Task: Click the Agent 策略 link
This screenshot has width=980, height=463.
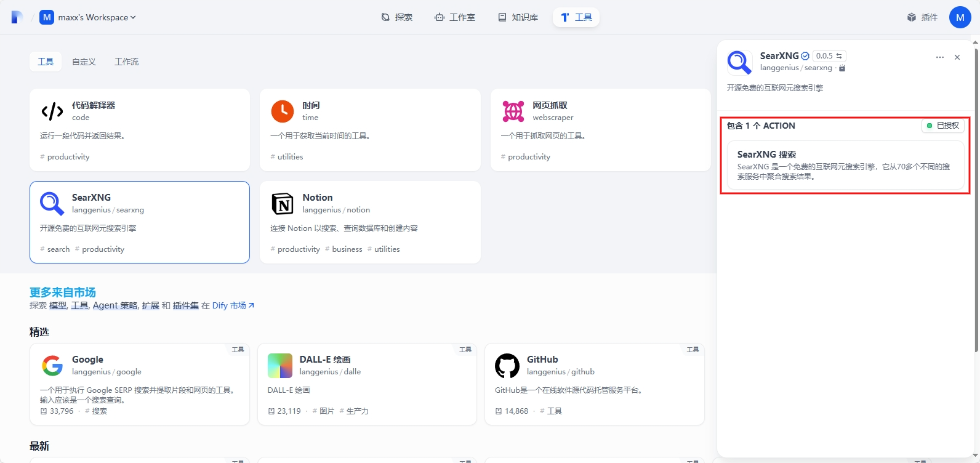Action: (115, 305)
